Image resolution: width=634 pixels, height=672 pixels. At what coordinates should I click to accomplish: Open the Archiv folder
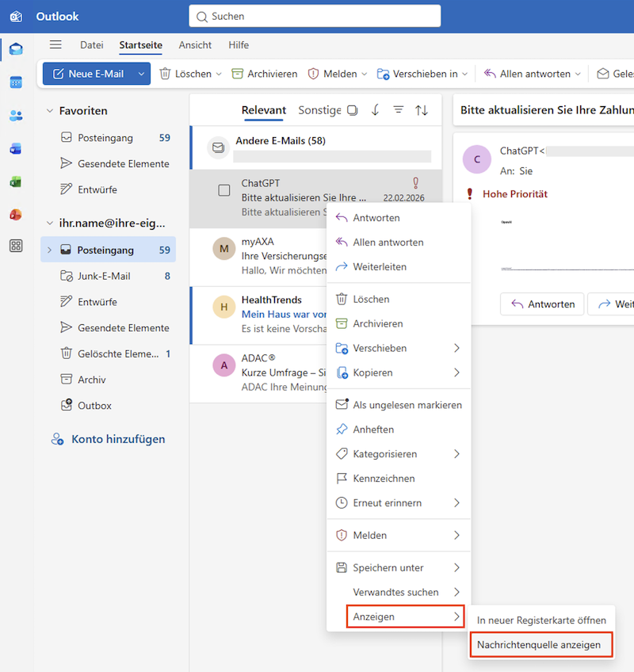click(108, 380)
